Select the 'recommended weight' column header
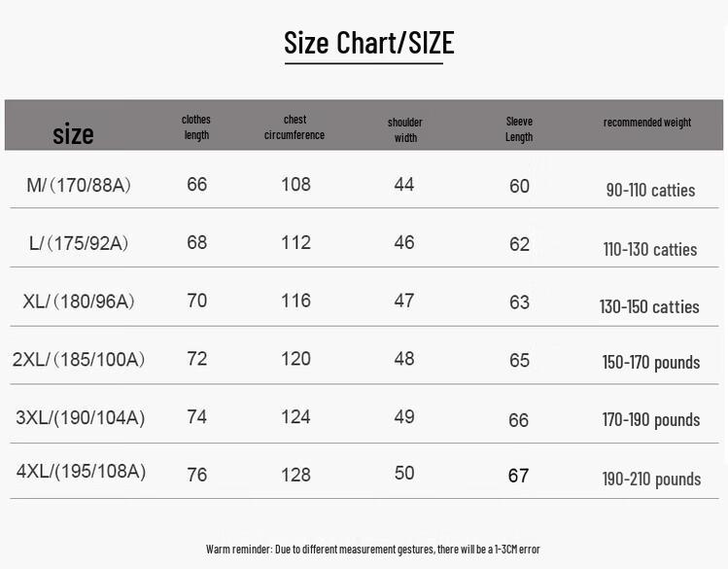The height and width of the screenshot is (569, 728). point(647,123)
